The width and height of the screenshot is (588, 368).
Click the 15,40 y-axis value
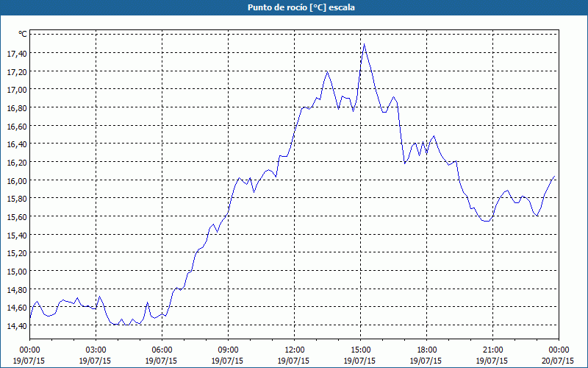tap(17, 235)
